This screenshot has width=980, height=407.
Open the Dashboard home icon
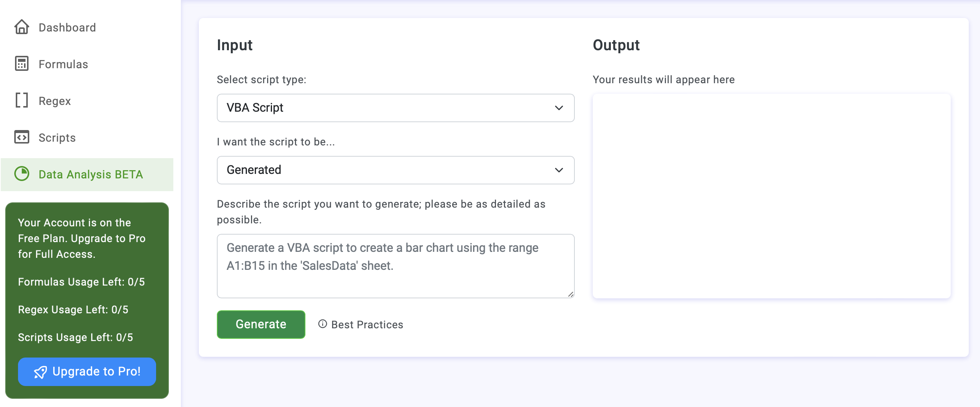[x=22, y=27]
